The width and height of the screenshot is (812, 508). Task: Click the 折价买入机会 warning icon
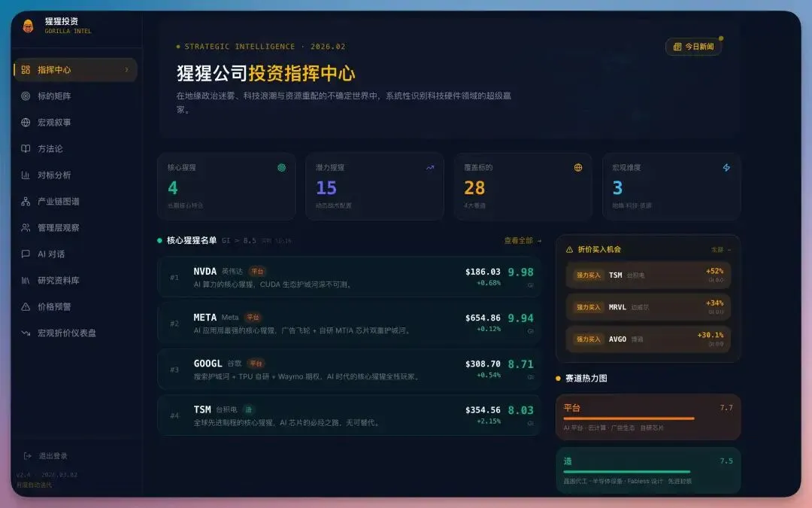[x=569, y=249]
